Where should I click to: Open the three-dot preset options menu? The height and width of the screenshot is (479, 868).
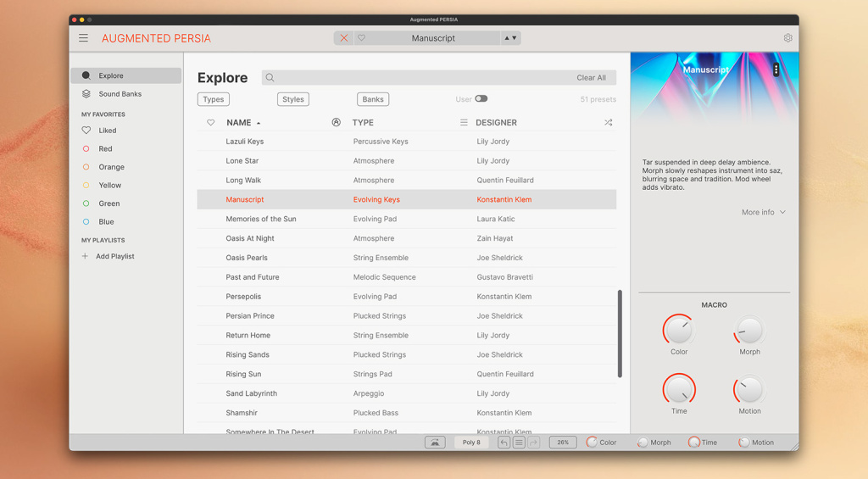point(776,70)
